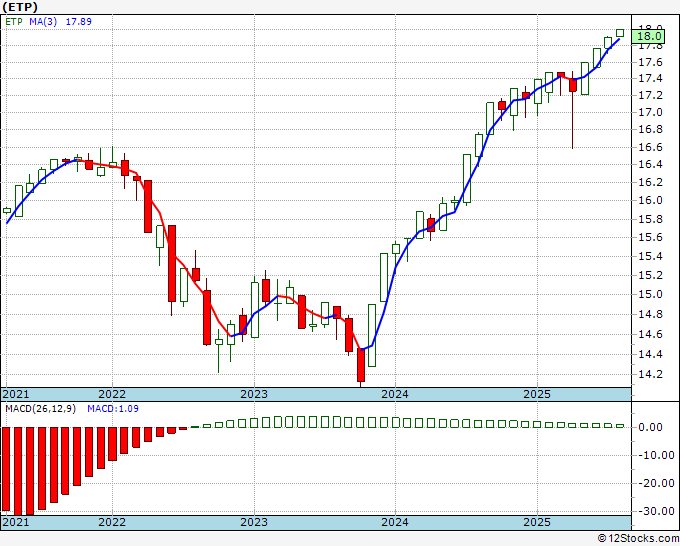
Task: Click the 17.6 price axis label
Action: [x=650, y=62]
